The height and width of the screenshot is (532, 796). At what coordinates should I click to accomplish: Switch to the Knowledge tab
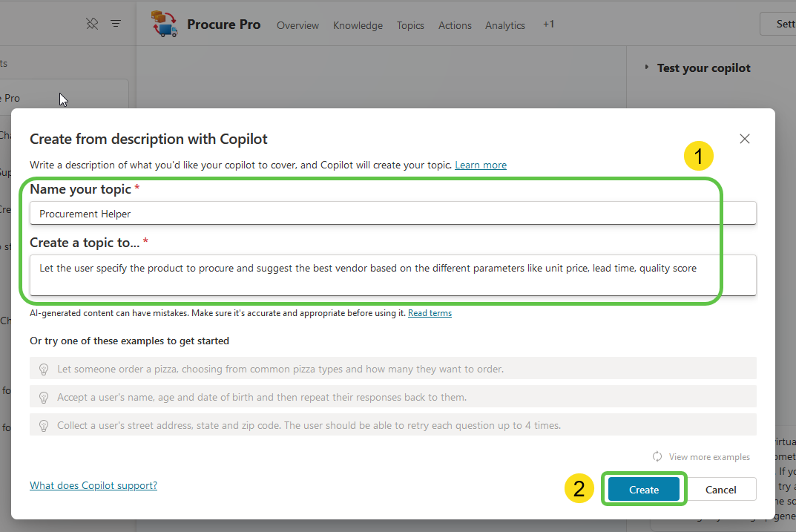pyautogui.click(x=358, y=25)
